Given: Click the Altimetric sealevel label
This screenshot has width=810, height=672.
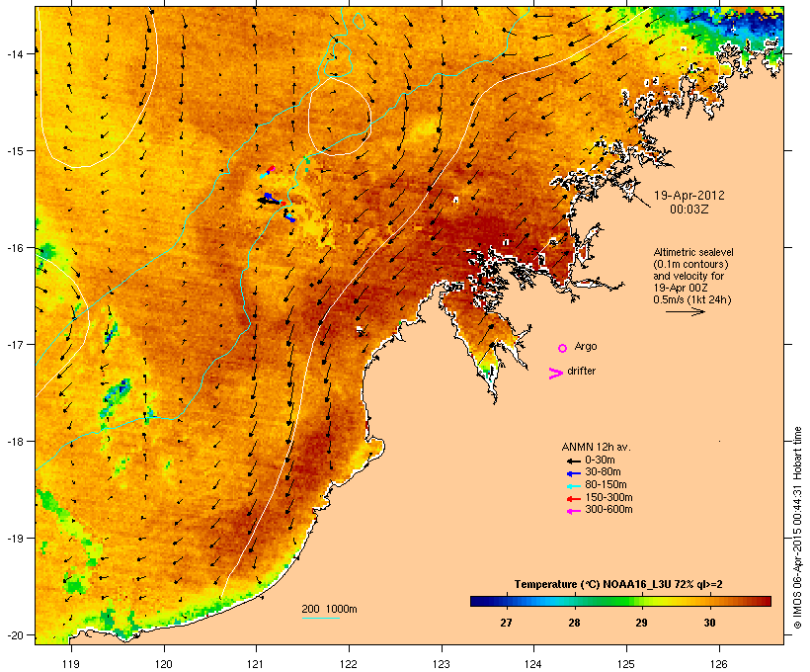Looking at the screenshot, I should point(693,252).
